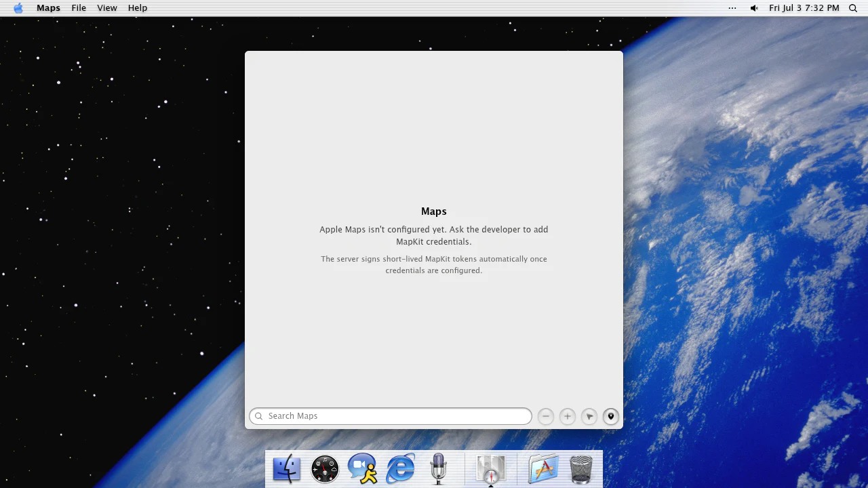This screenshot has width=868, height=488.
Task: Click the map pin button
Action: click(x=611, y=416)
